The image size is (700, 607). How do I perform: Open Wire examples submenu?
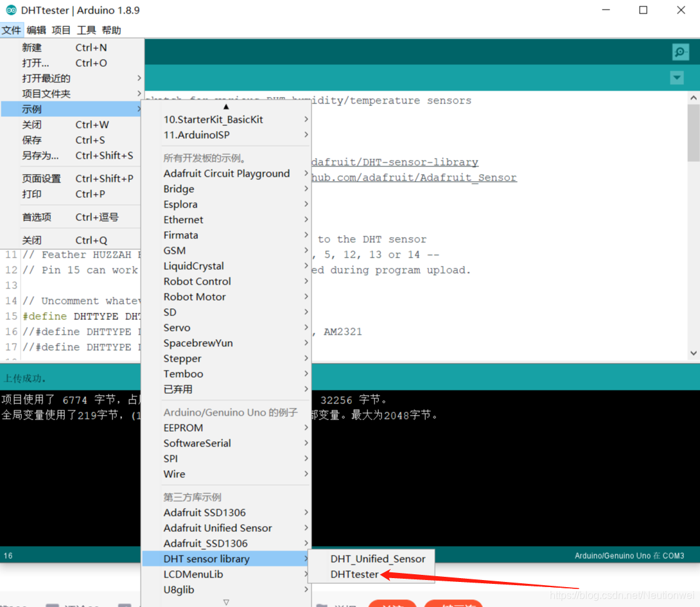pyautogui.click(x=226, y=474)
